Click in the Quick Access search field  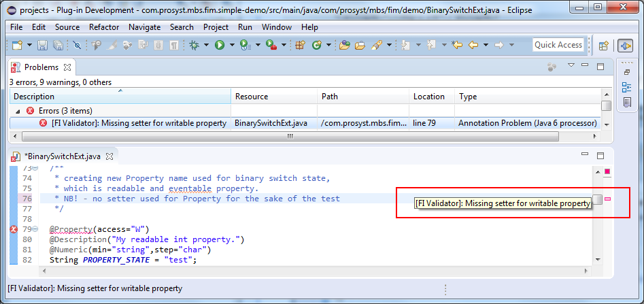click(558, 45)
